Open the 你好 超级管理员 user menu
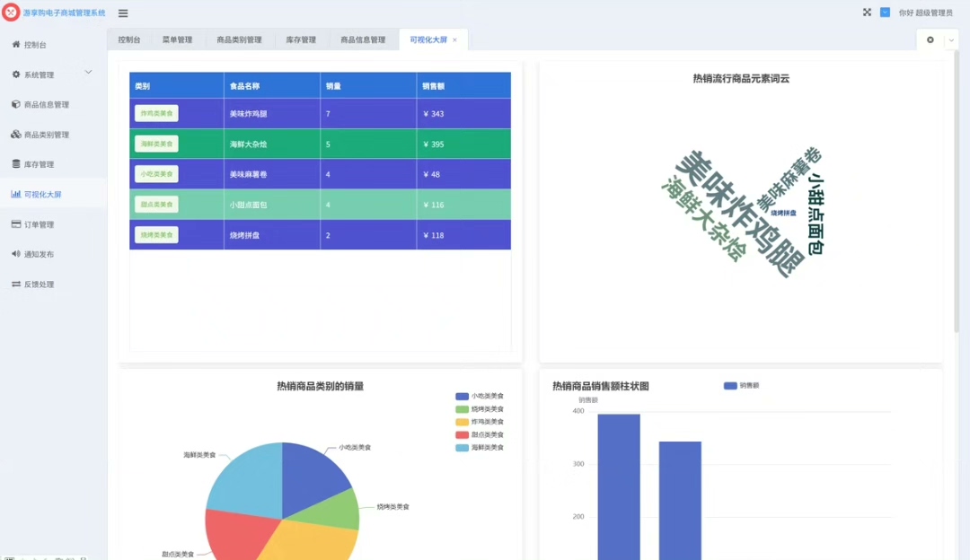970x560 pixels. tap(925, 13)
